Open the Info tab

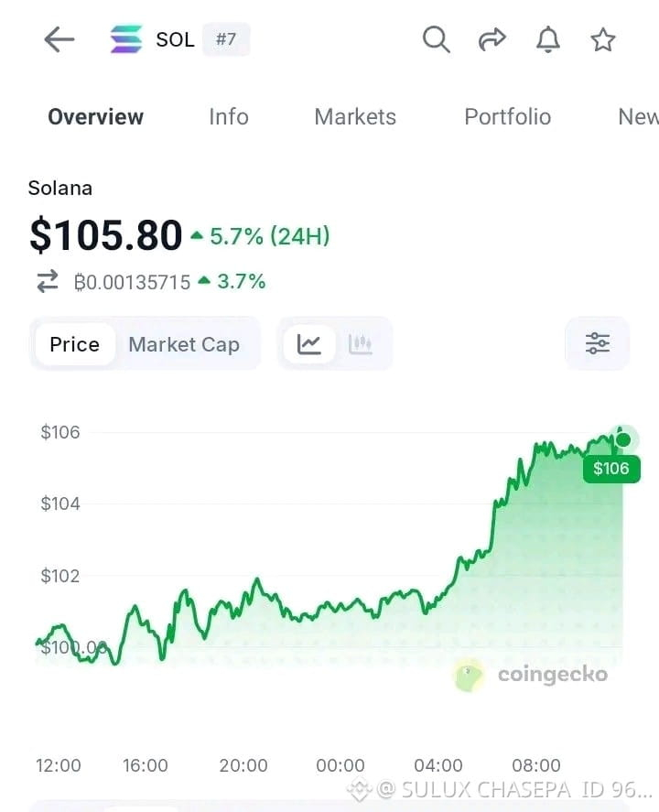point(228,116)
